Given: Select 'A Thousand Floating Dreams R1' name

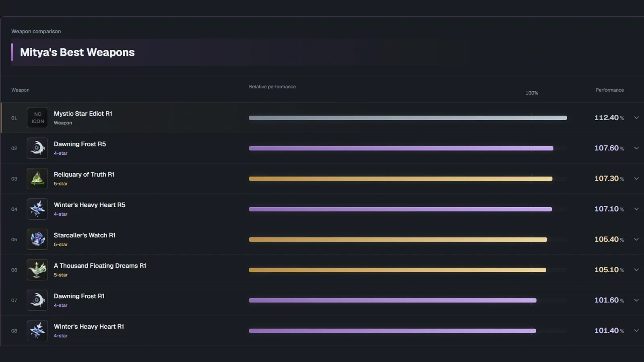Looking at the screenshot, I should pos(100,266).
